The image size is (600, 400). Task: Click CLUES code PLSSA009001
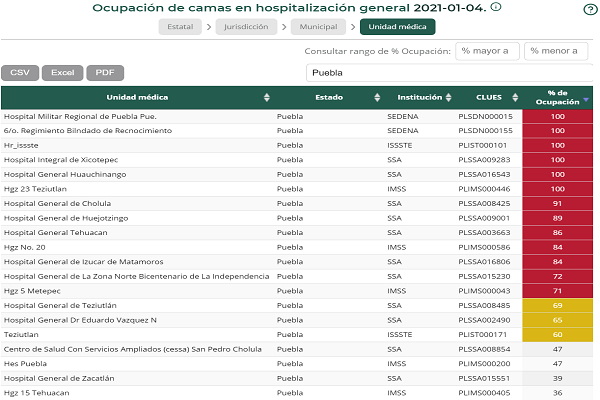(x=484, y=218)
